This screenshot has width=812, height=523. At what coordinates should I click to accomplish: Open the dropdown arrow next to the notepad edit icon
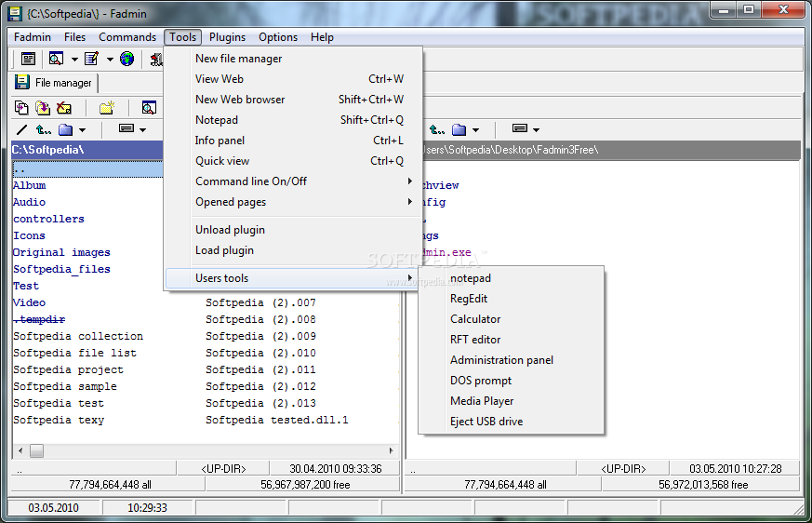click(x=110, y=60)
